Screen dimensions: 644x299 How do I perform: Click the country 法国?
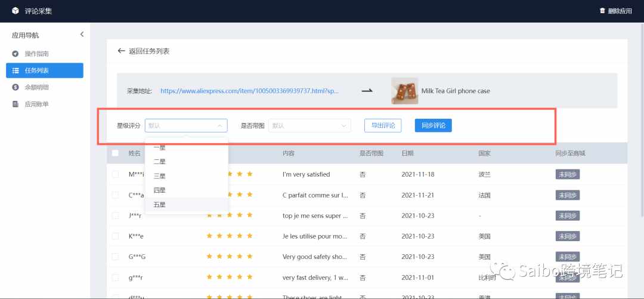point(485,195)
